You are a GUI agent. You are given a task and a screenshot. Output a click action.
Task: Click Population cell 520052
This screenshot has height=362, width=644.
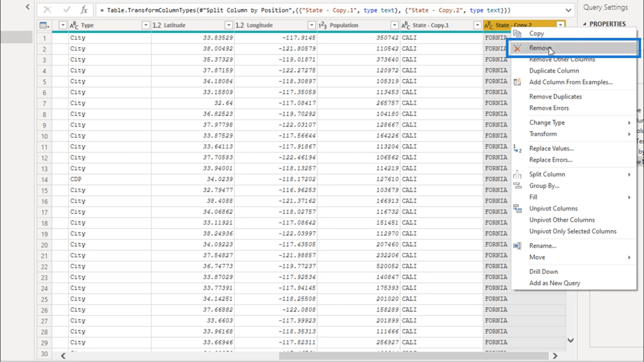[359, 266]
